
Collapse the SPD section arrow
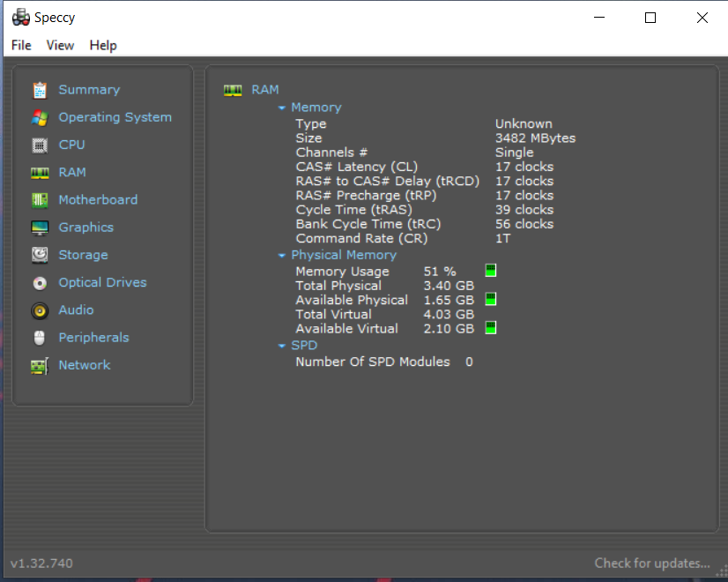click(x=281, y=346)
